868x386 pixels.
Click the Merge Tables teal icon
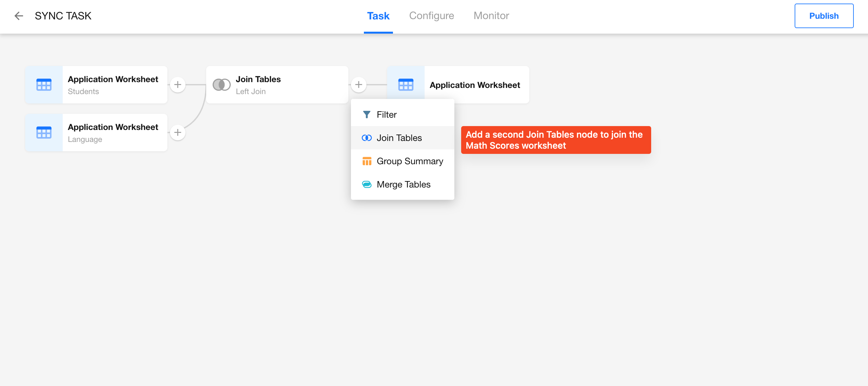tap(366, 184)
